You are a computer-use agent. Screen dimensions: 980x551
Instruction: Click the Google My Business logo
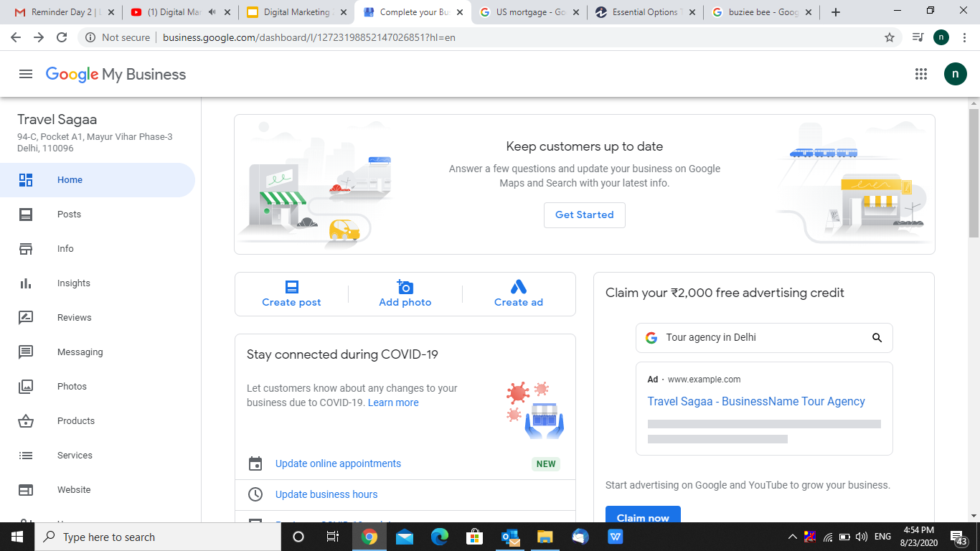[x=116, y=74]
